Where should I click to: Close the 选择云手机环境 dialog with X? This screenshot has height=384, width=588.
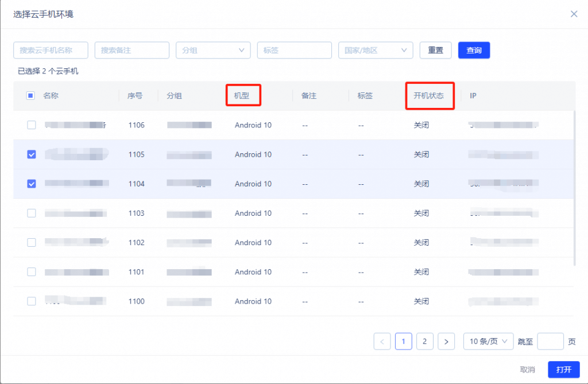pyautogui.click(x=574, y=14)
